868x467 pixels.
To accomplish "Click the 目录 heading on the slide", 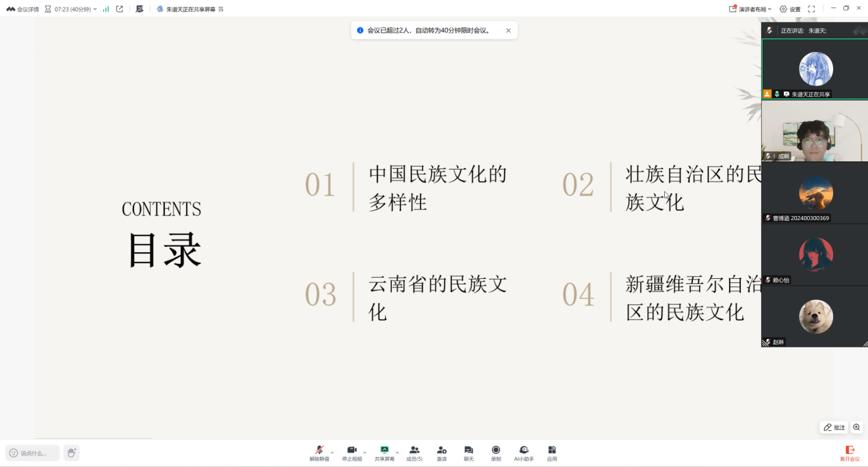I will point(164,250).
